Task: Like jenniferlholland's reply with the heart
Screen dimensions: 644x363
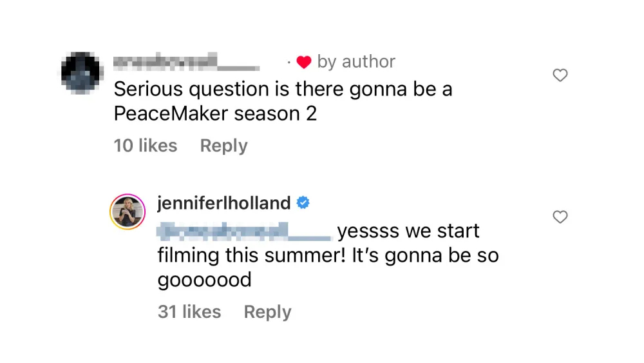Action: [560, 217]
